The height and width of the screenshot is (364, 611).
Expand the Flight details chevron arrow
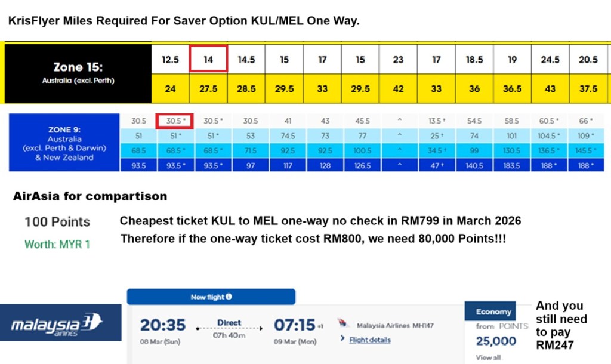342,339
